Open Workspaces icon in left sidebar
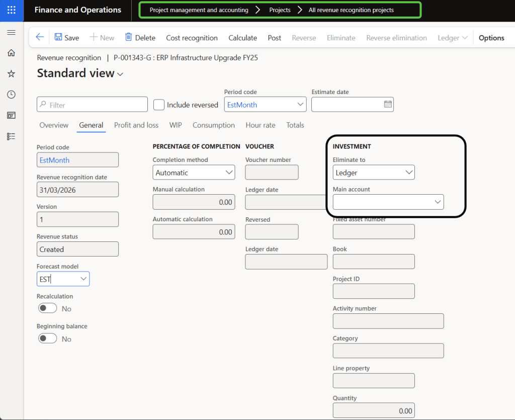Screen dimensions: 515x420 click(11, 115)
